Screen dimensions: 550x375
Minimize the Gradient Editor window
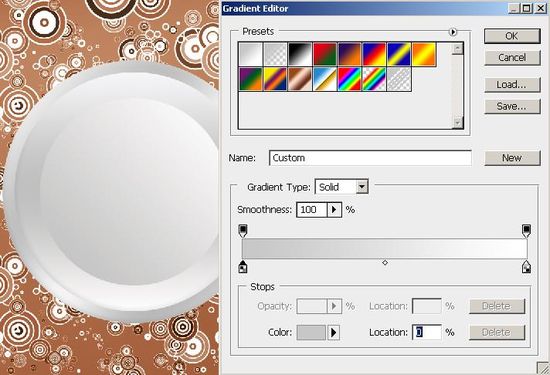(x=515, y=8)
